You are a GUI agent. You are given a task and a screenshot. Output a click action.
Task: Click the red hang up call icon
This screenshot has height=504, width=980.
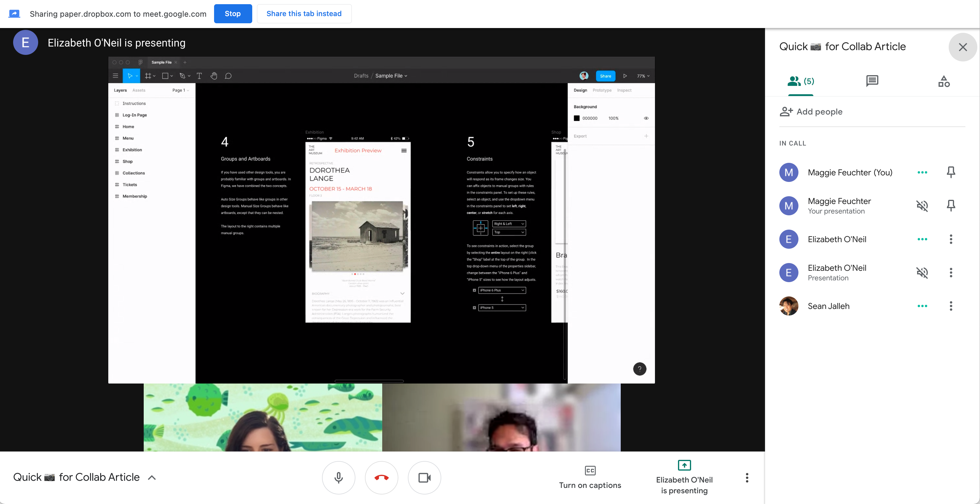tap(381, 477)
